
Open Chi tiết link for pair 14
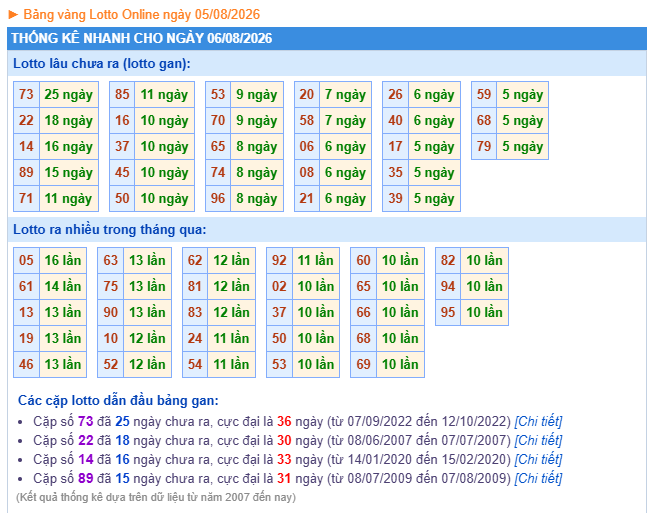point(538,459)
